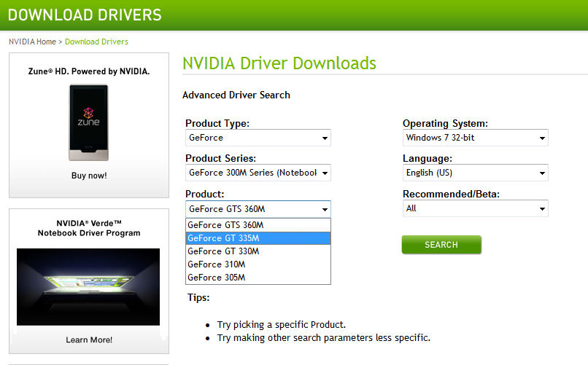Open the Operating System dropdown

pyautogui.click(x=475, y=138)
